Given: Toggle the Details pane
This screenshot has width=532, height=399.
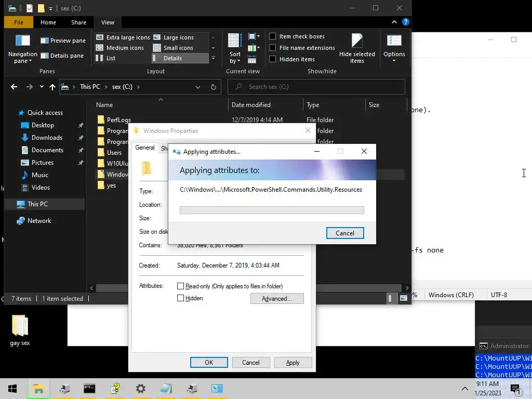Looking at the screenshot, I should tap(62, 56).
